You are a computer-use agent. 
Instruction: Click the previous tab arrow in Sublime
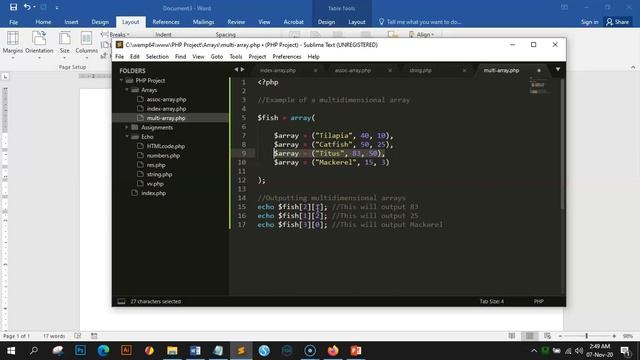[236, 70]
